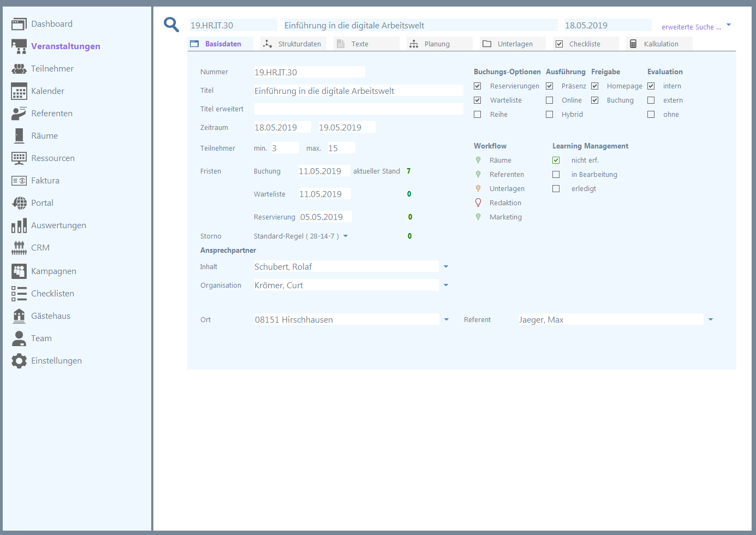Image resolution: width=756 pixels, height=535 pixels.
Task: Click the Unterlagen workflow lightbulb
Action: pos(478,189)
